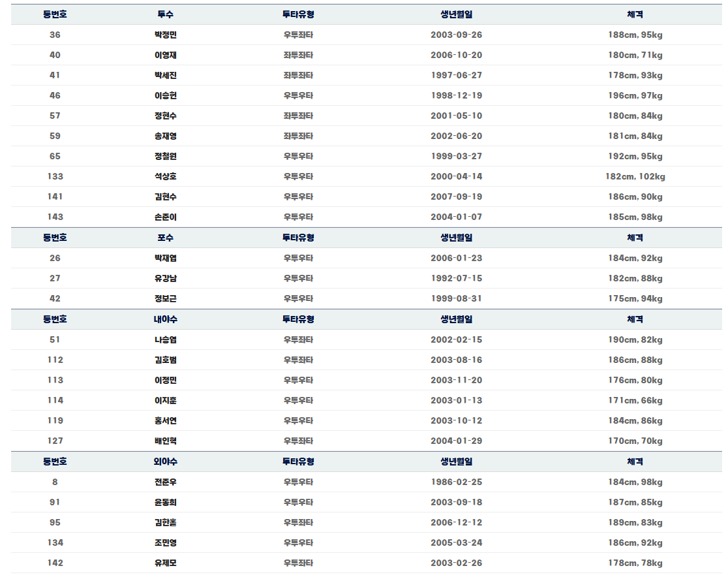This screenshot has width=728, height=583.
Task: Open 김한홀 outfielder profile
Action: coord(165,522)
